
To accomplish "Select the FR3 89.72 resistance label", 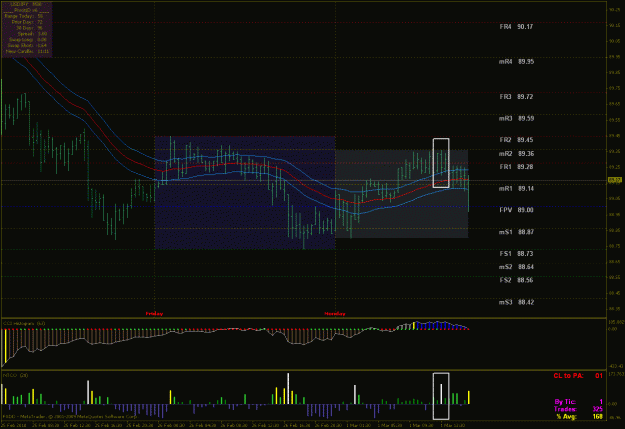I will [x=516, y=97].
